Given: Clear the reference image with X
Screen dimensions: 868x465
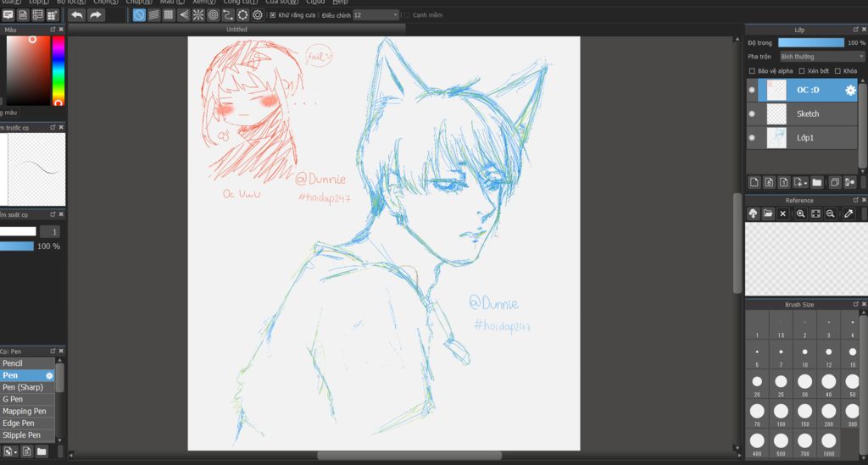Looking at the screenshot, I should tap(782, 213).
